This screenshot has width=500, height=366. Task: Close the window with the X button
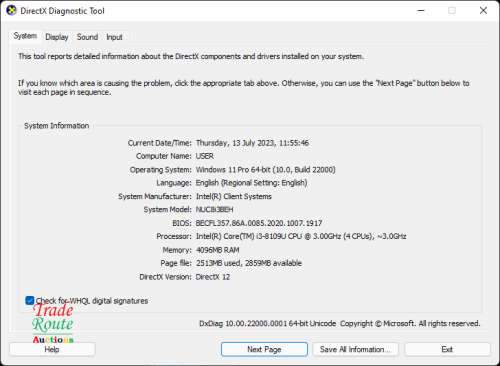pos(483,11)
